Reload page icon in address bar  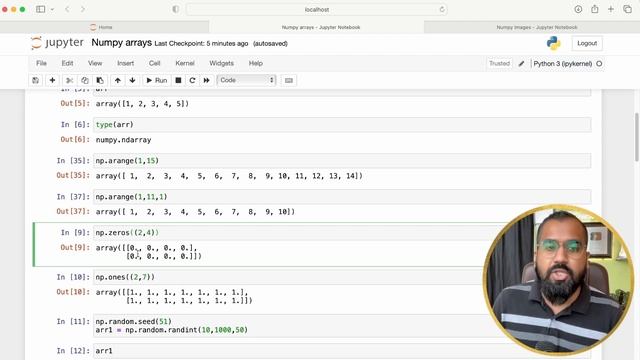point(442,9)
